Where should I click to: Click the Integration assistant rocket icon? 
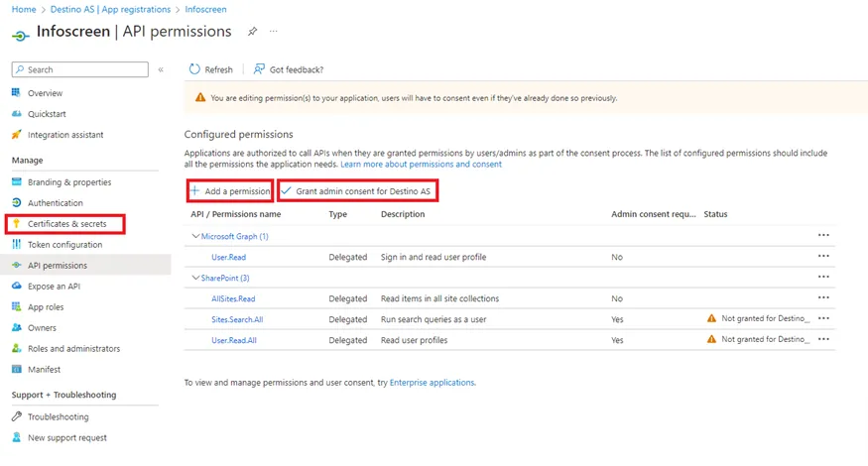17,135
